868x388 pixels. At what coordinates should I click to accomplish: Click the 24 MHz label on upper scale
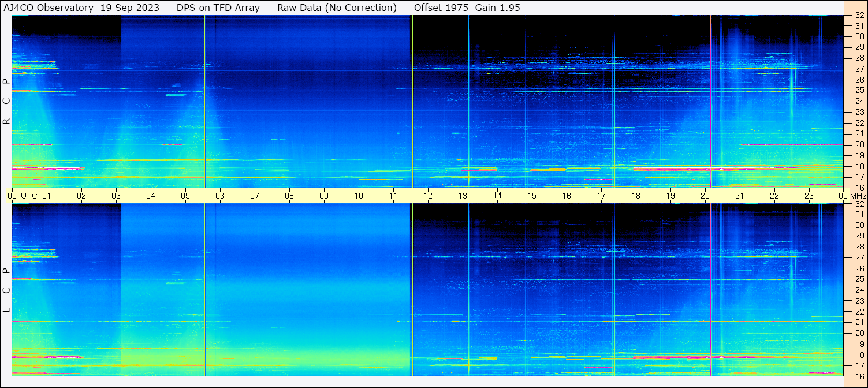tap(859, 102)
